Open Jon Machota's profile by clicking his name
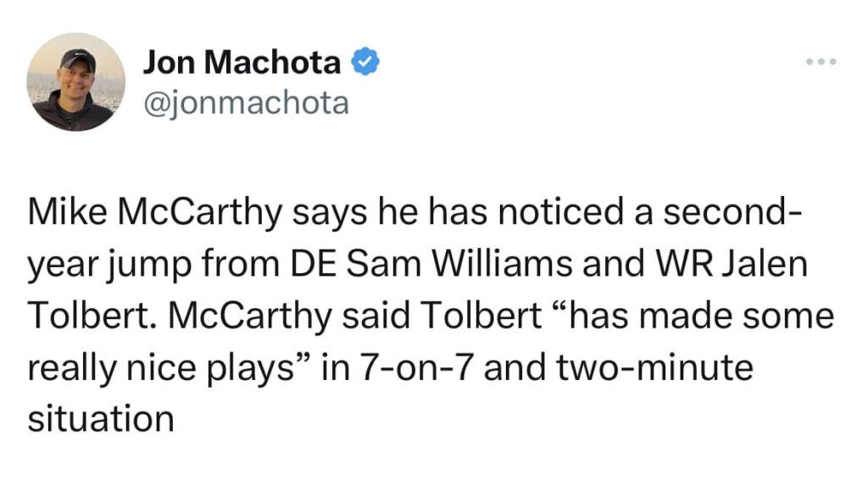Screen dimensions: 868x504 [244, 60]
